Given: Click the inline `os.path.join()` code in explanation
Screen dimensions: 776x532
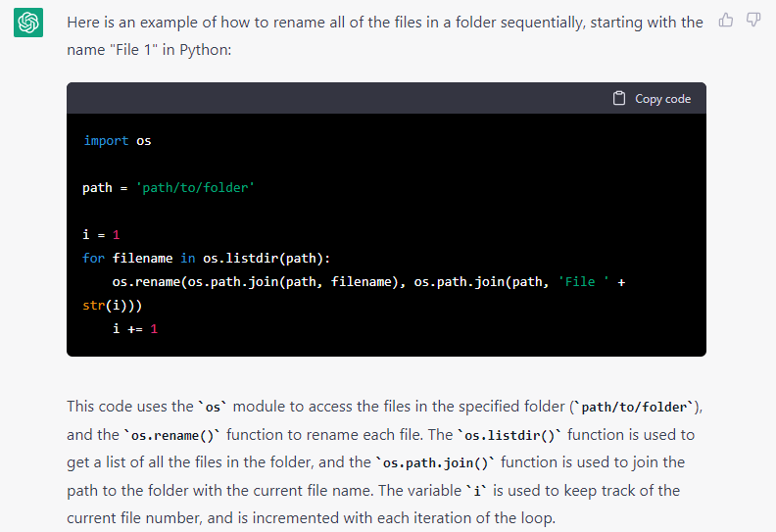Looking at the screenshot, I should (435, 463).
